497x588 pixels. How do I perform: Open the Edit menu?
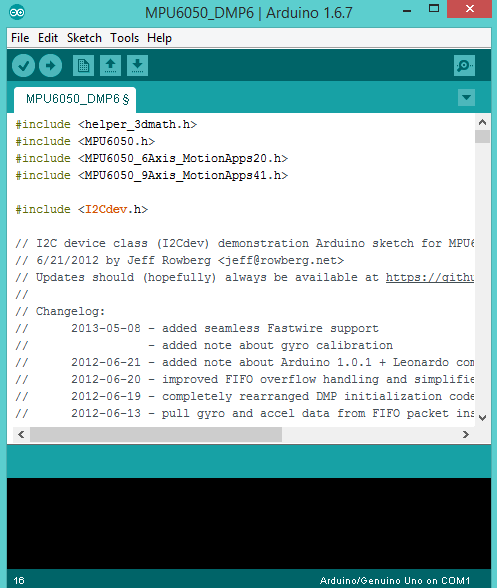[48, 38]
